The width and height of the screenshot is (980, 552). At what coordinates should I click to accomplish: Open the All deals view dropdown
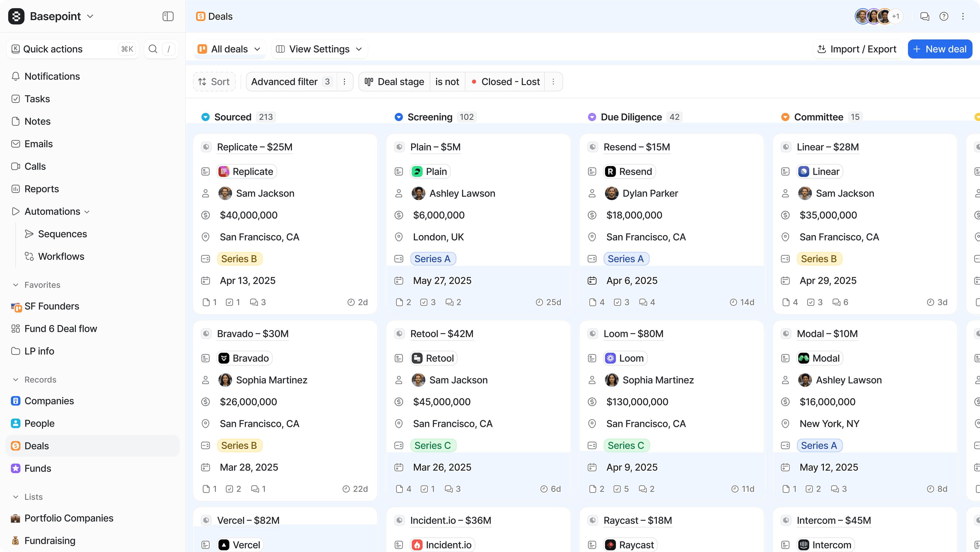tap(229, 49)
